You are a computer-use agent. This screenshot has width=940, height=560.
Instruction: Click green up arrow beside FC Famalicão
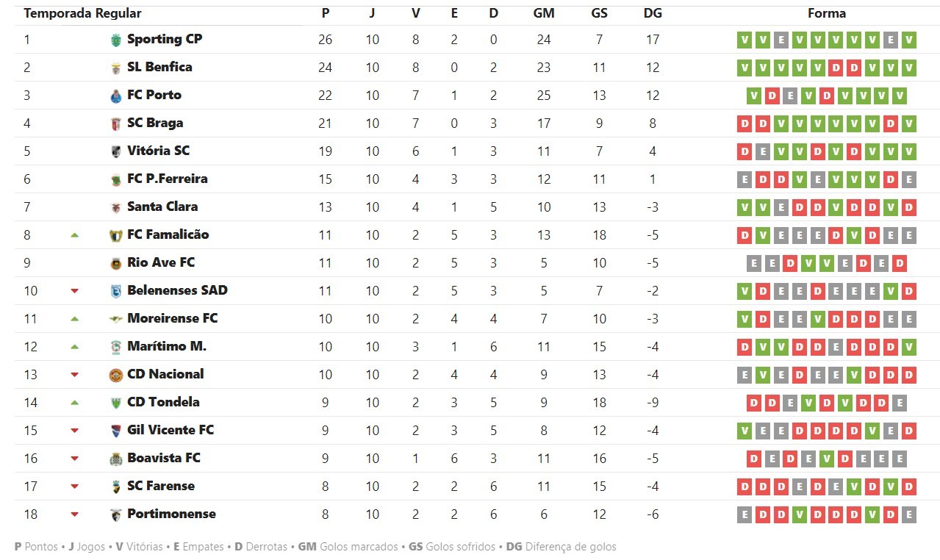point(74,235)
